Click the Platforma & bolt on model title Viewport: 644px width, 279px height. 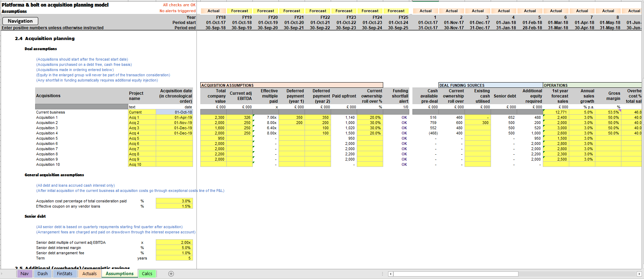(55, 5)
